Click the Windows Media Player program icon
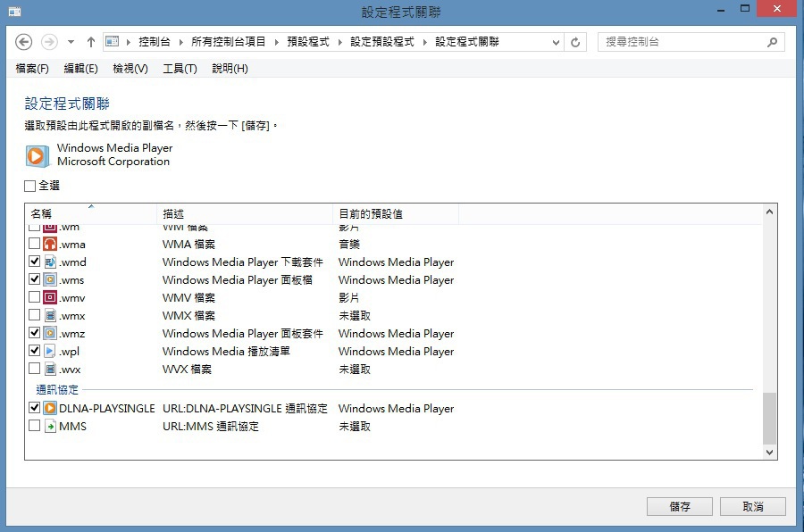 [37, 155]
